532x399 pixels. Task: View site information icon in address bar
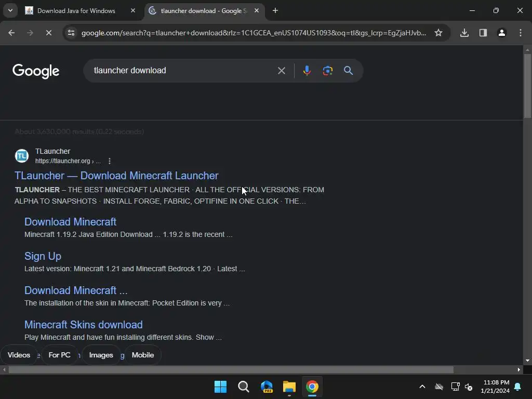[71, 33]
